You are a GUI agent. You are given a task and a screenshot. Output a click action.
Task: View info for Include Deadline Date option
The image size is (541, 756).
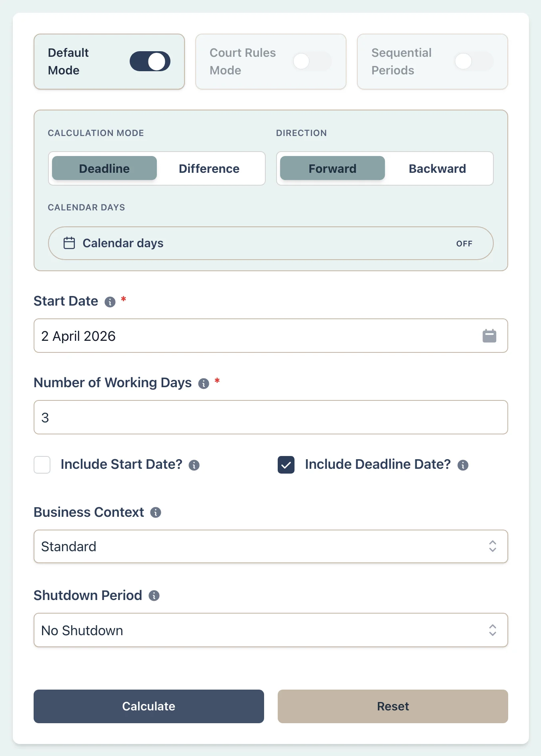463,465
